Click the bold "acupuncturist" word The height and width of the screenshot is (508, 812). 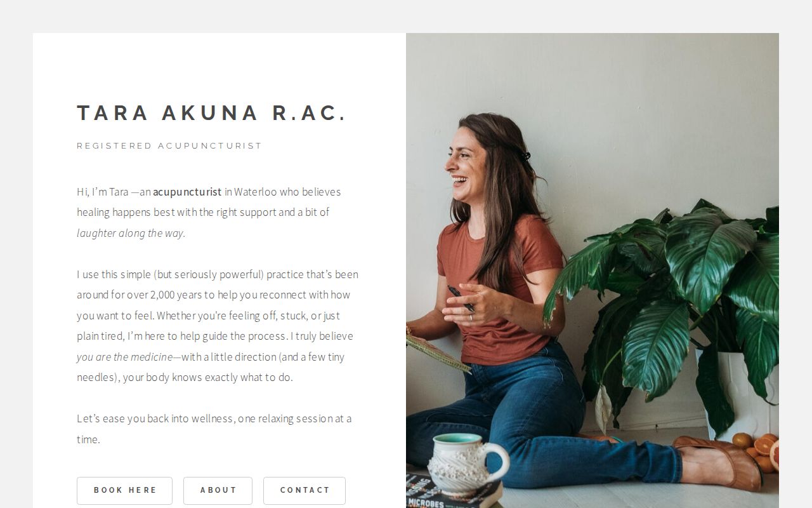click(x=187, y=192)
